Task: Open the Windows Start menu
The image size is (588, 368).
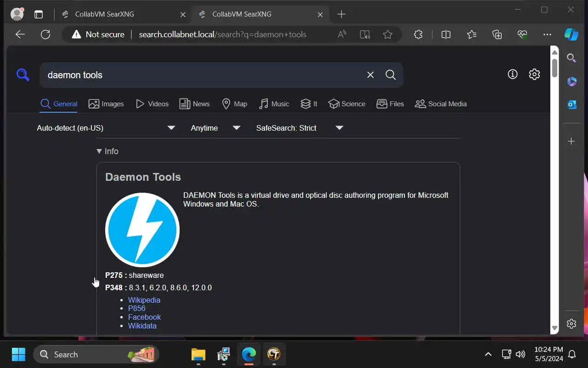Action: (18, 354)
